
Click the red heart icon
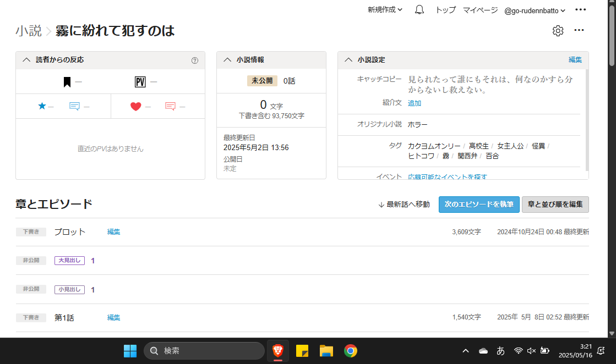pyautogui.click(x=136, y=107)
